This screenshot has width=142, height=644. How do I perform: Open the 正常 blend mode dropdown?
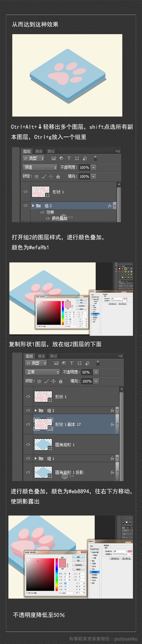coord(42,372)
